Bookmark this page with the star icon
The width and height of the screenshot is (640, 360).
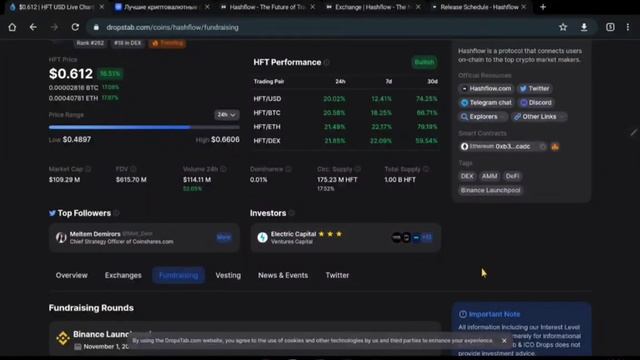pyautogui.click(x=563, y=27)
